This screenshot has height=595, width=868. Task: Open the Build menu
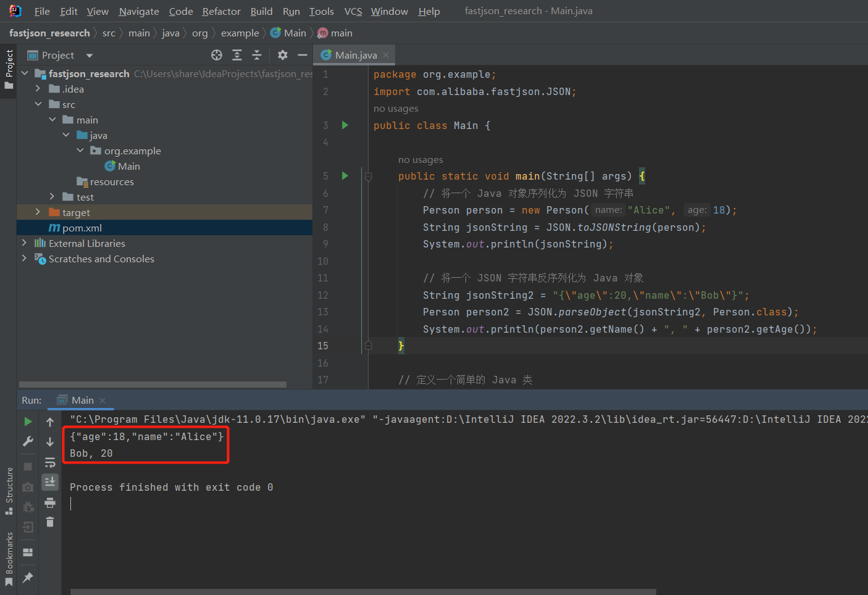[261, 11]
